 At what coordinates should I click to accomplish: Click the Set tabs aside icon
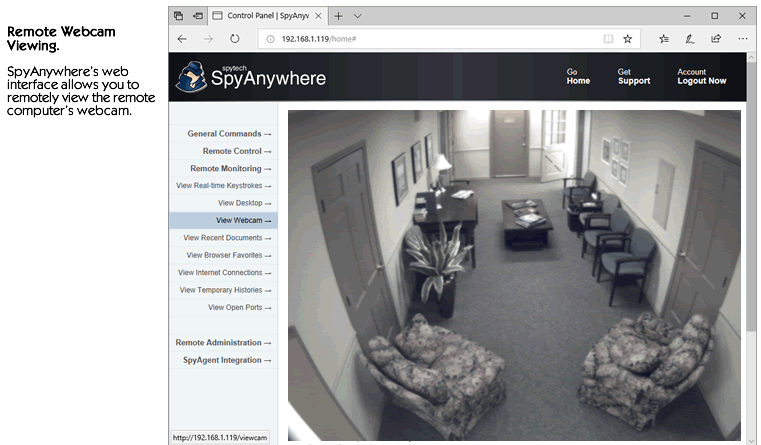click(x=198, y=16)
